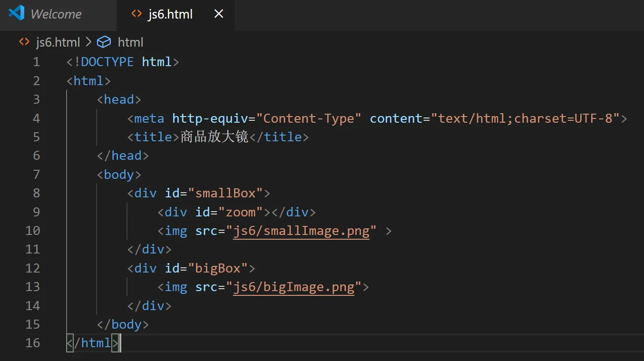Click line number 16 in gutter
This screenshot has height=361, width=644.
pyautogui.click(x=33, y=343)
